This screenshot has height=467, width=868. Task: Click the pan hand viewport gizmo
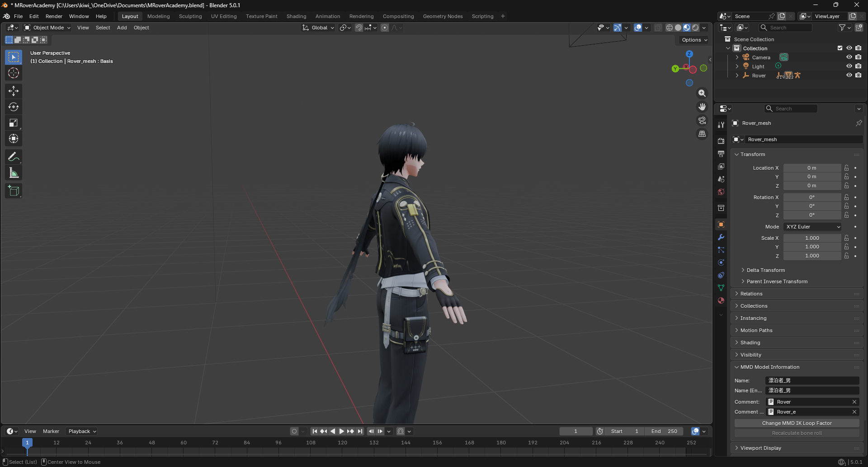pyautogui.click(x=702, y=107)
